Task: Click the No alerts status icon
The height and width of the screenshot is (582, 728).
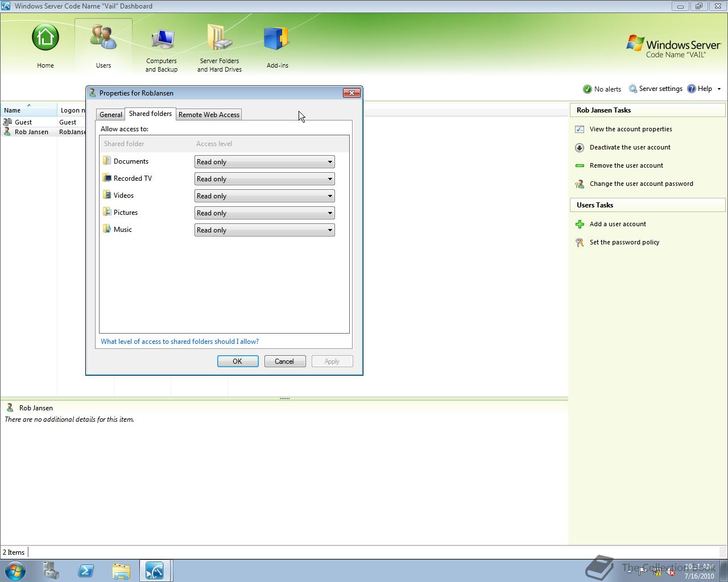Action: click(588, 89)
